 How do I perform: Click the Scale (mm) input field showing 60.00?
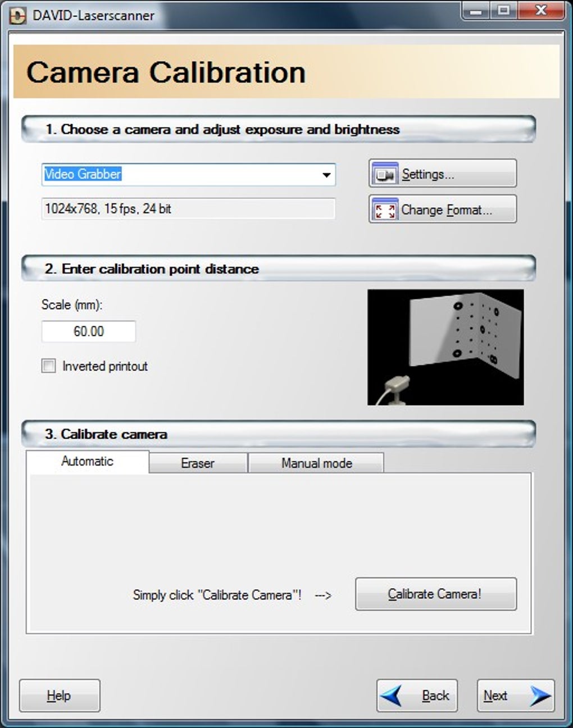[88, 331]
